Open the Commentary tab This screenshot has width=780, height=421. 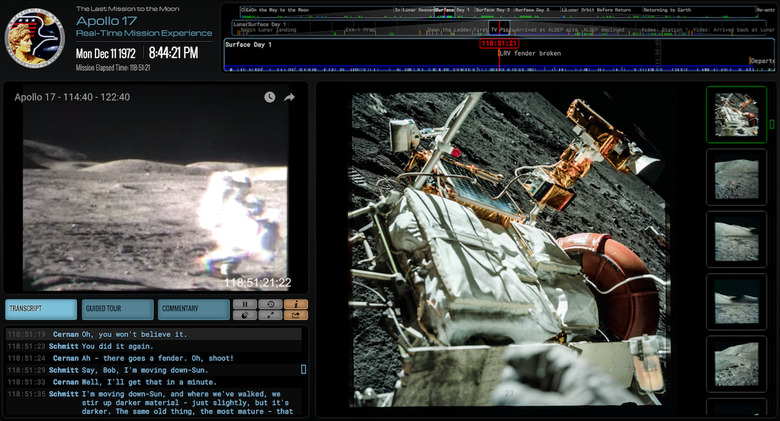coord(194,309)
